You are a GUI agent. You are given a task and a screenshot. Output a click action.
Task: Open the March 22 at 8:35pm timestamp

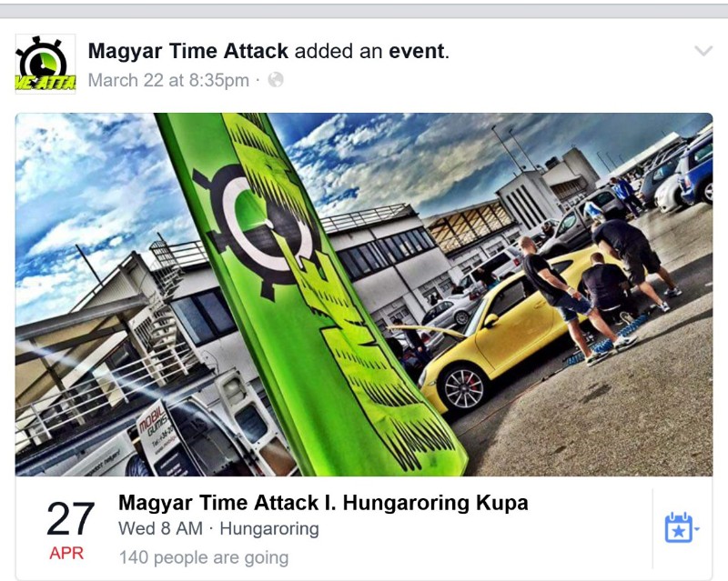click(168, 80)
